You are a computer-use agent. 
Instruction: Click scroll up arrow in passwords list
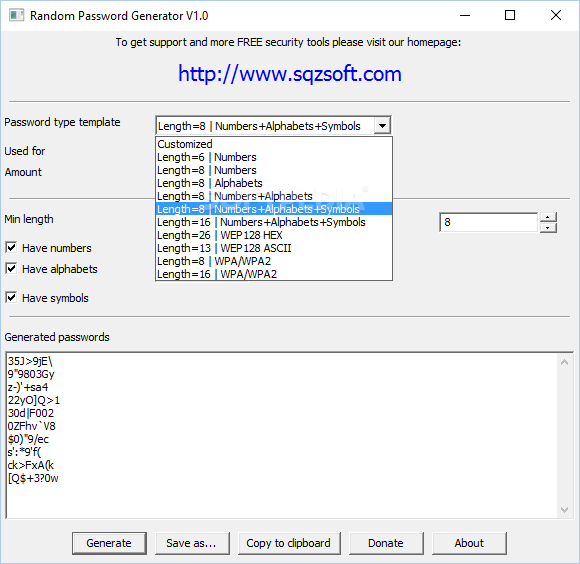pos(564,362)
